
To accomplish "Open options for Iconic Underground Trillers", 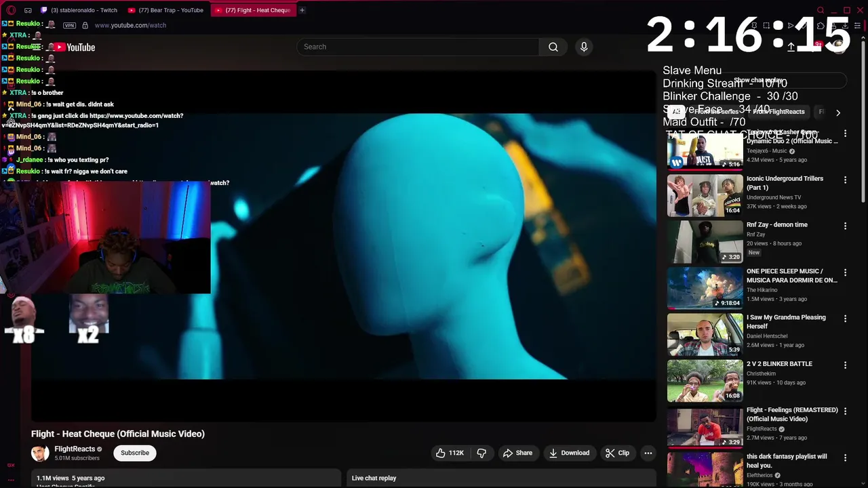I will 845,180.
